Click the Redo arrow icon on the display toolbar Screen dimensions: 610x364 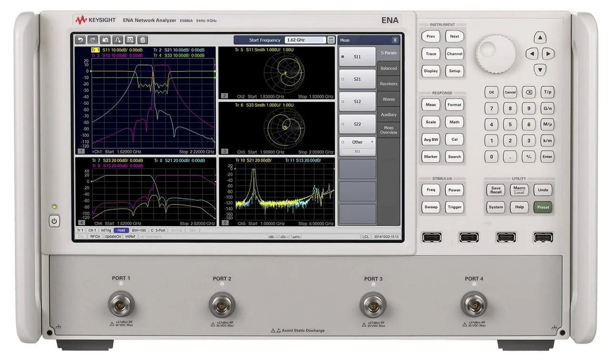pyautogui.click(x=92, y=40)
